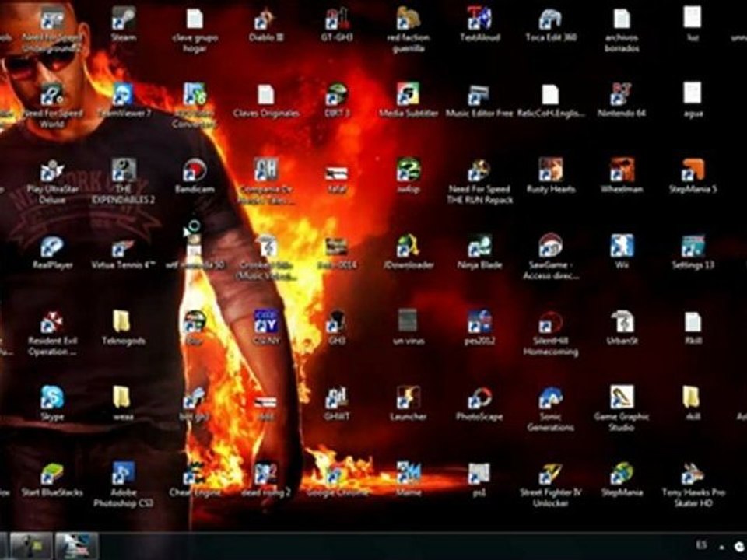Image resolution: width=747 pixels, height=560 pixels.
Task: Open the Steam desktop shortcut
Action: point(124,24)
